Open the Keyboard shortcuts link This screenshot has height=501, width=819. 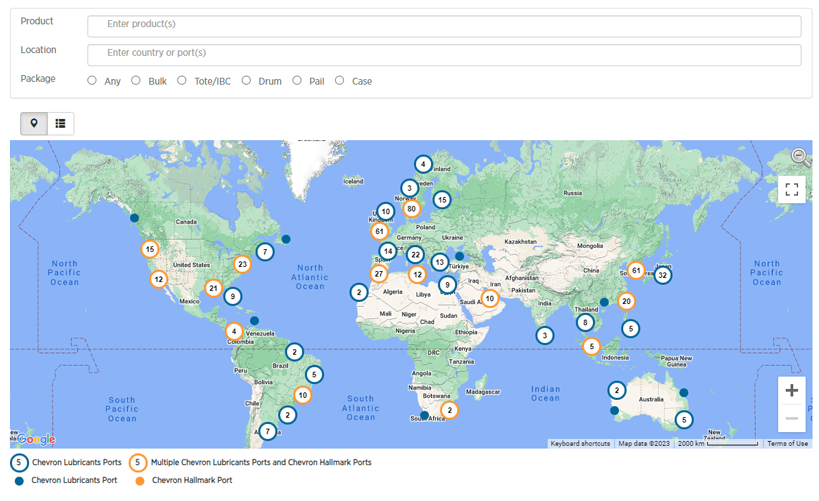tap(579, 444)
